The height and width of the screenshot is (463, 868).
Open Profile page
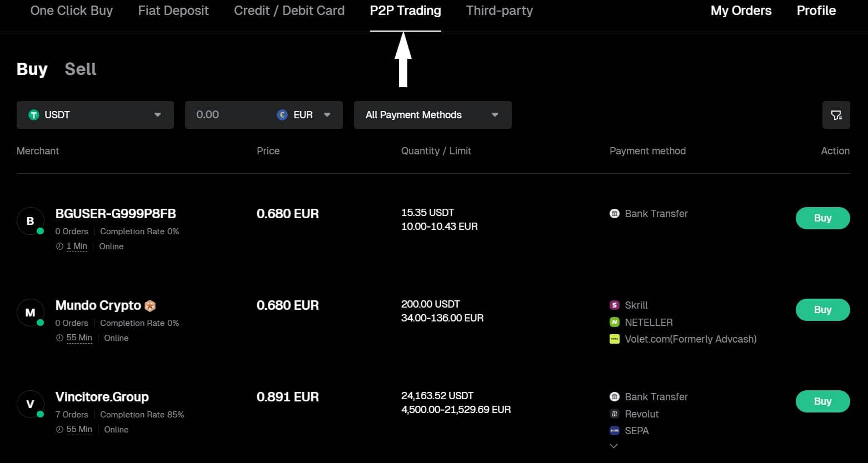pos(816,11)
